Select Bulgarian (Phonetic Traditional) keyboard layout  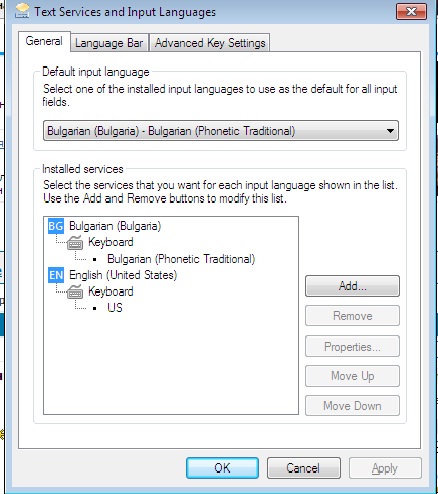pos(181,259)
